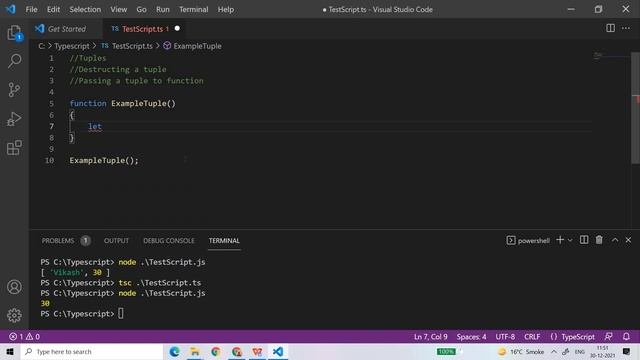Open the Windows Start button
The image size is (640, 360).
tap(10, 351)
